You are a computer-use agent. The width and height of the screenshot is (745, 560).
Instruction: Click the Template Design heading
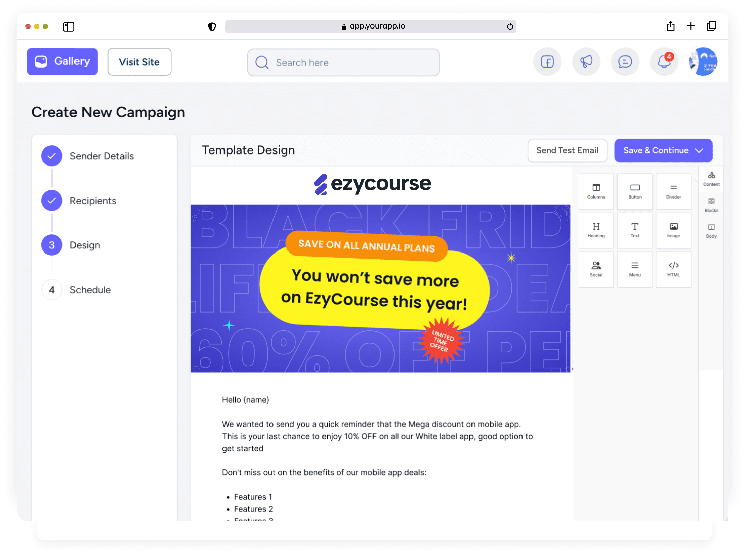pyautogui.click(x=248, y=150)
